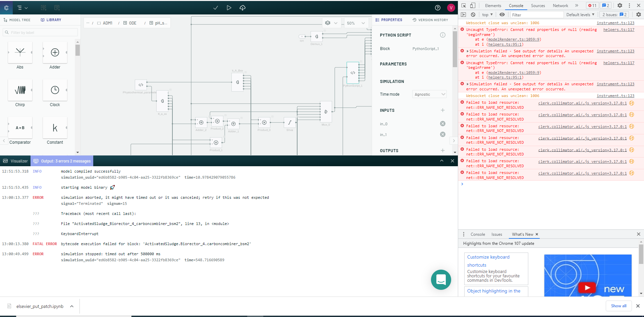This screenshot has height=317, width=644.
Task: Toggle the DevTools device toolbar icon
Action: (473, 5)
